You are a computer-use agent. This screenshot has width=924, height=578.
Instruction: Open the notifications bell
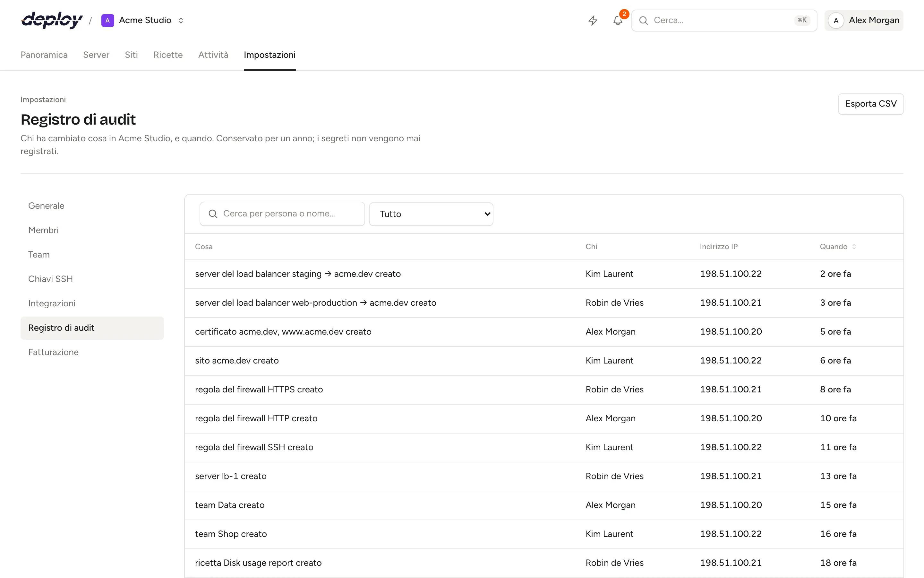tap(618, 20)
